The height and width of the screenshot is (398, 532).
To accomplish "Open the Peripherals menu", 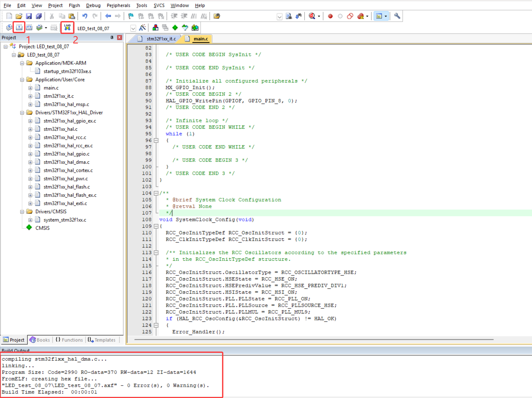I will [x=118, y=5].
